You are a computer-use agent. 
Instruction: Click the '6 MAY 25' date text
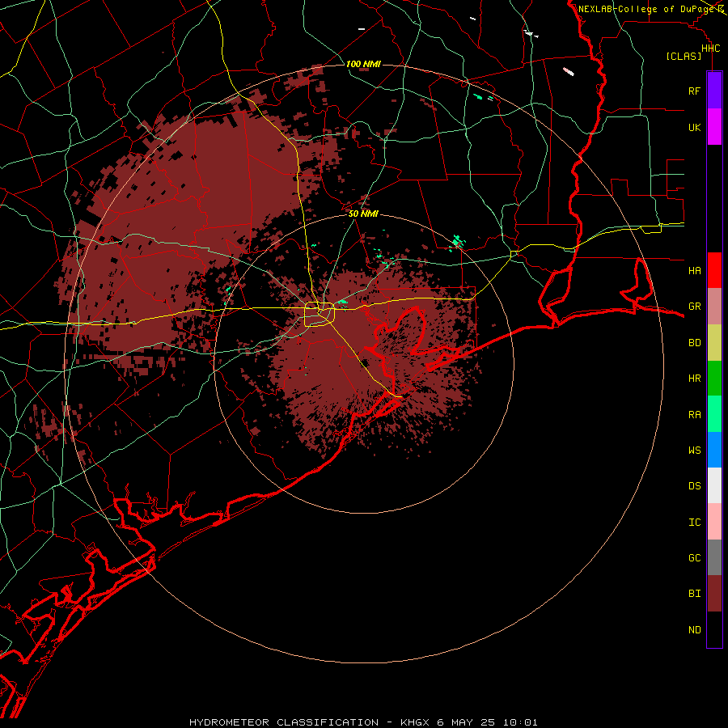point(466,722)
